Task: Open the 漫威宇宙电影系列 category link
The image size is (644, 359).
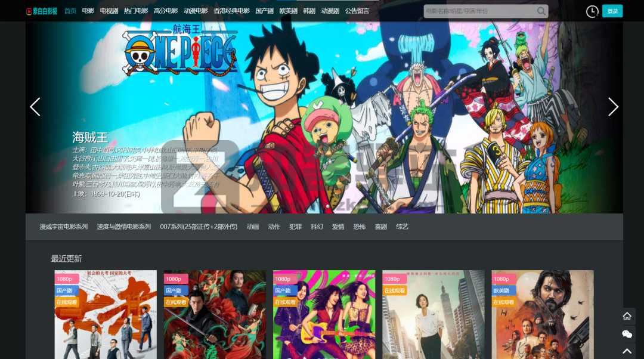Action: click(63, 227)
